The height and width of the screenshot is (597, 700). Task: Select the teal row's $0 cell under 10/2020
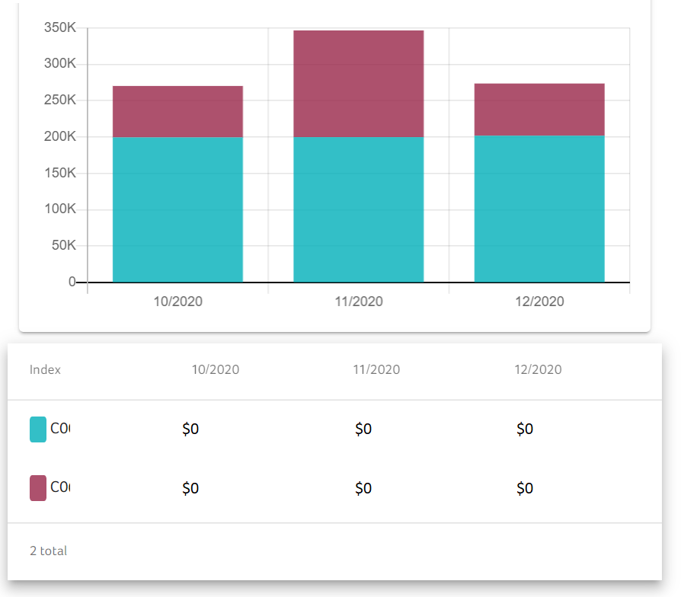click(190, 429)
